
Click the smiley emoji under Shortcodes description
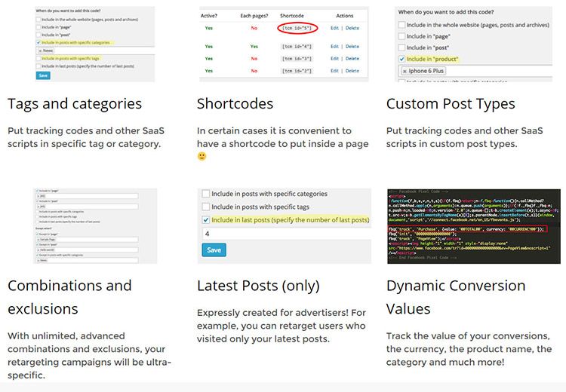[201, 157]
